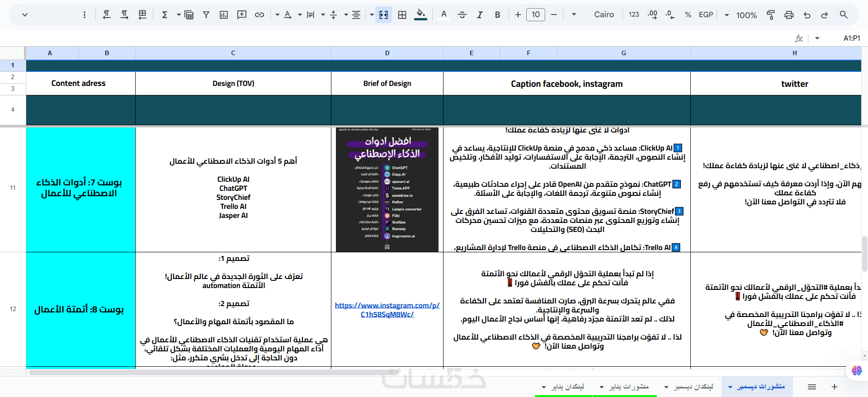Viewport: 868px width, 397px height.
Task: Toggle the merge cells button
Action: point(383,15)
